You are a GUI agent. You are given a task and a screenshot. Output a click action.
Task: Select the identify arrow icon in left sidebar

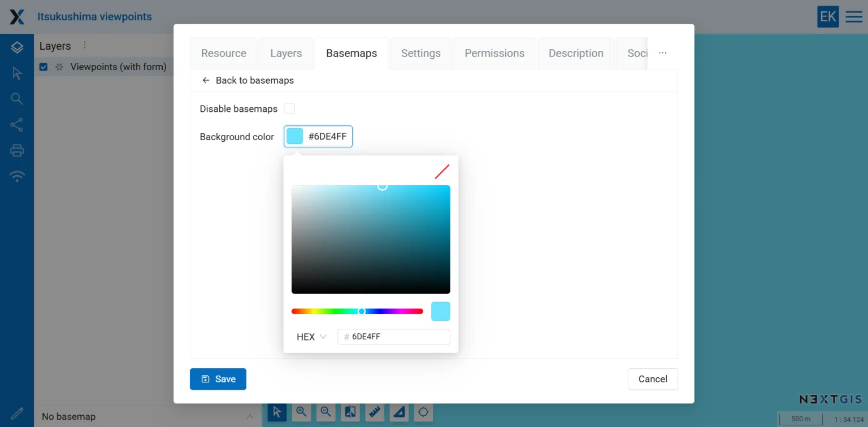coord(17,73)
